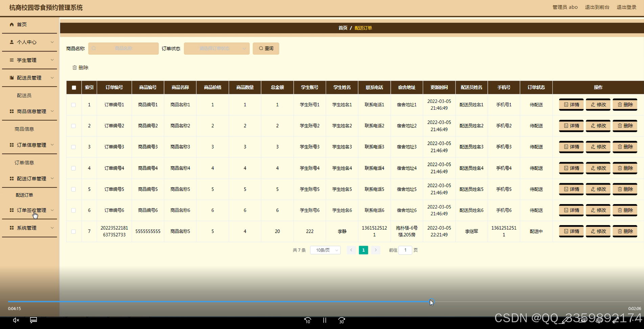Click the video progress bar scrubber
Screen dimensions: 644x329
432,302
